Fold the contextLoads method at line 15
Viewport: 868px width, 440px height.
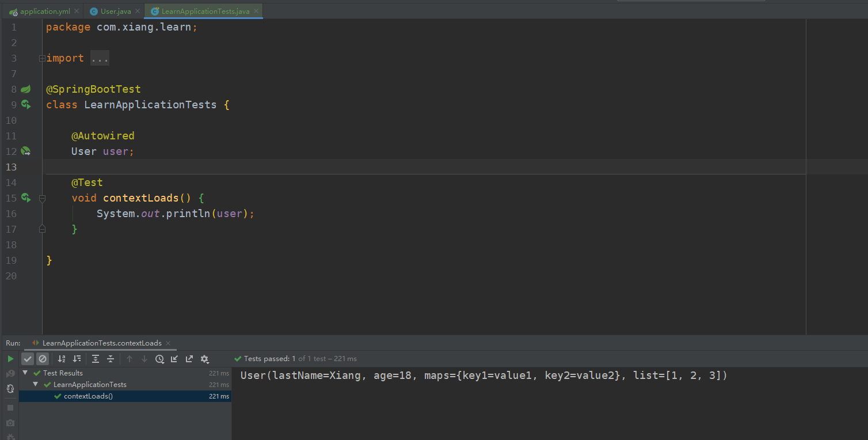42,198
